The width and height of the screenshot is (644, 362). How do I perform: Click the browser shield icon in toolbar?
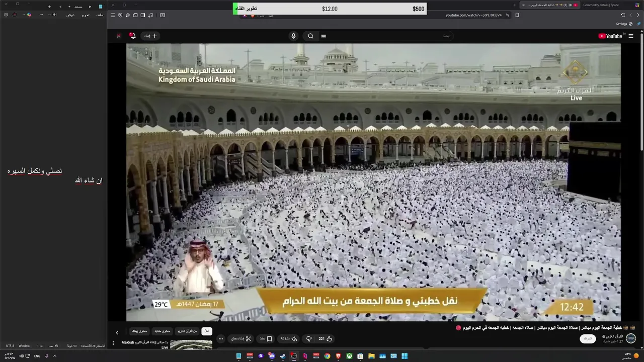click(120, 15)
